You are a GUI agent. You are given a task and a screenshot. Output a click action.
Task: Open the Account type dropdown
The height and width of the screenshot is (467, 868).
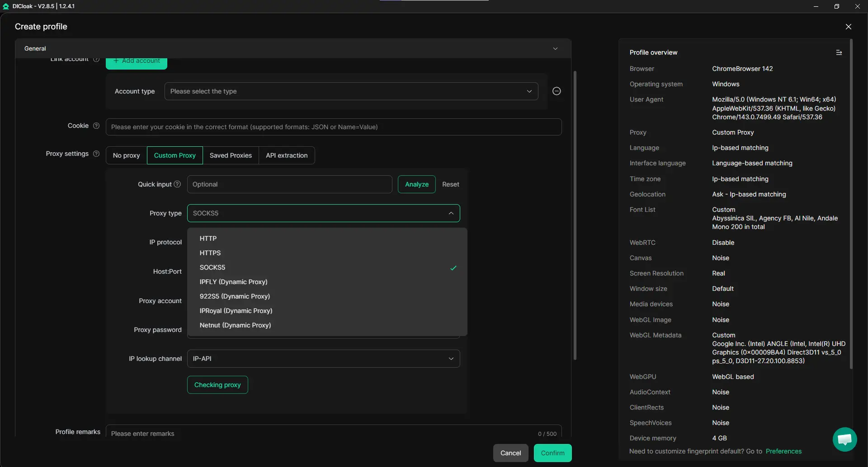pos(351,91)
